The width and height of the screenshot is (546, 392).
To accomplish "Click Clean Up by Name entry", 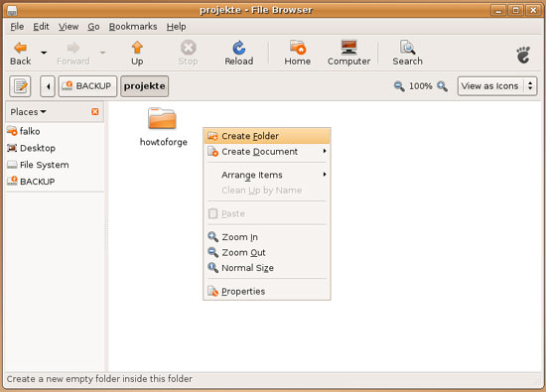I will (267, 191).
